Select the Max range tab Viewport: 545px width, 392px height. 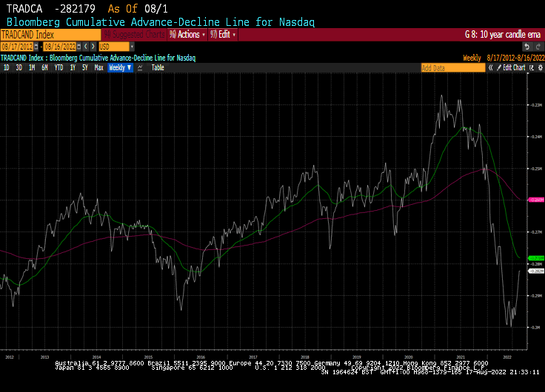98,68
